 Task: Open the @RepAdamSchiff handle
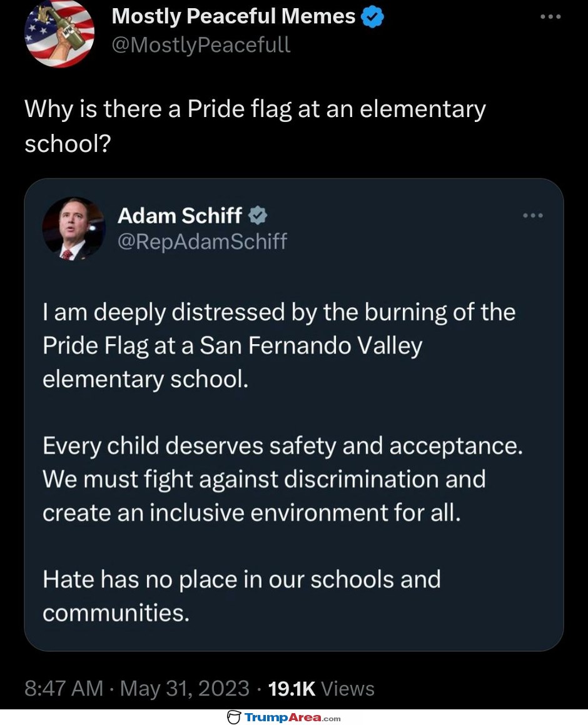202,241
